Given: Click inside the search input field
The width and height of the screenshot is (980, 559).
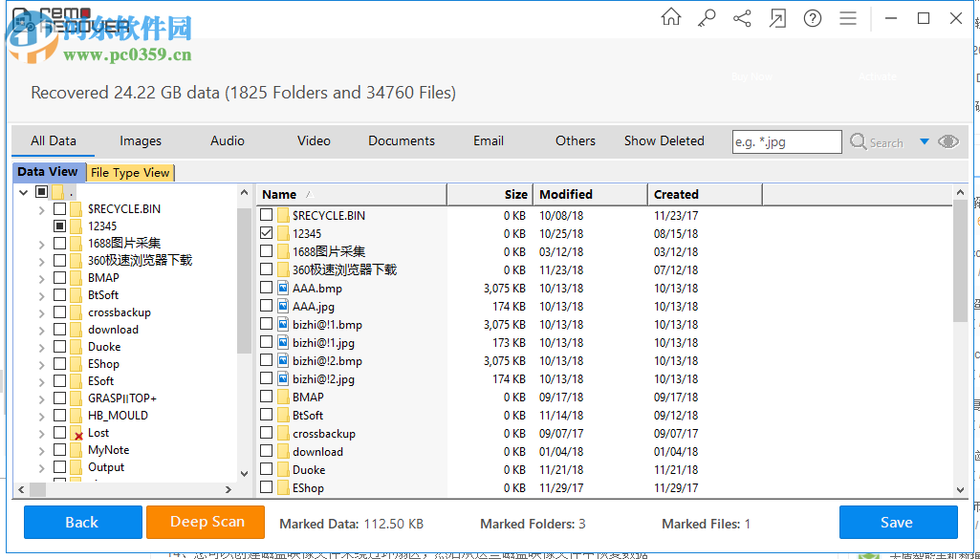Looking at the screenshot, I should [x=786, y=141].
